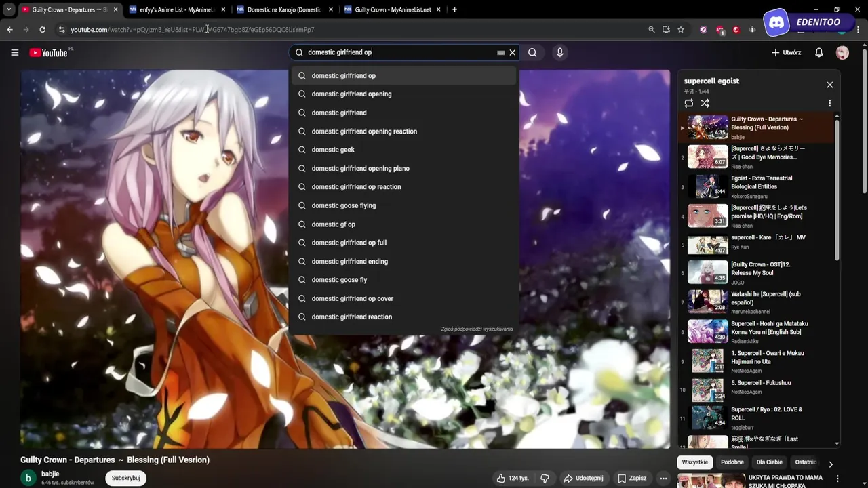Go back in browser history
This screenshot has width=868, height=488.
(9, 29)
